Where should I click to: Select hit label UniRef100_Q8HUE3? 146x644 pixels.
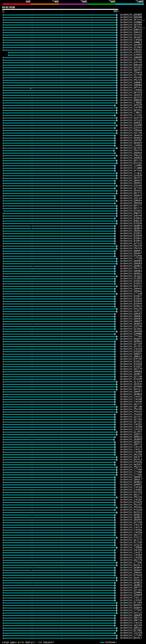click(x=131, y=123)
